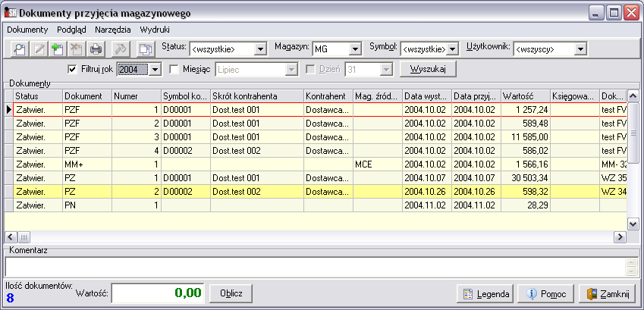This screenshot has height=310, width=644.
Task: Click grid vertical scrollbar down arrow
Action: coord(633,224)
